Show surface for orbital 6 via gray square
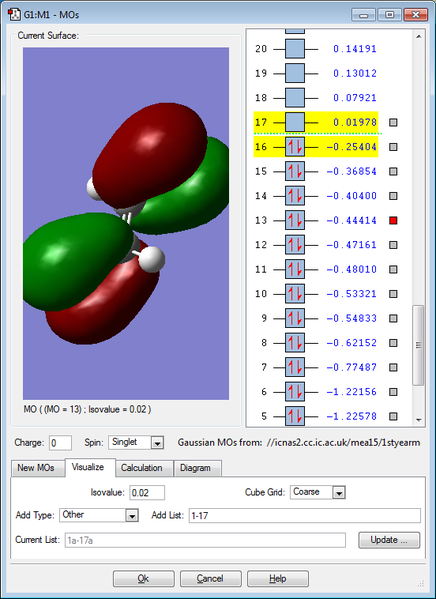The height and width of the screenshot is (599, 436). (393, 391)
